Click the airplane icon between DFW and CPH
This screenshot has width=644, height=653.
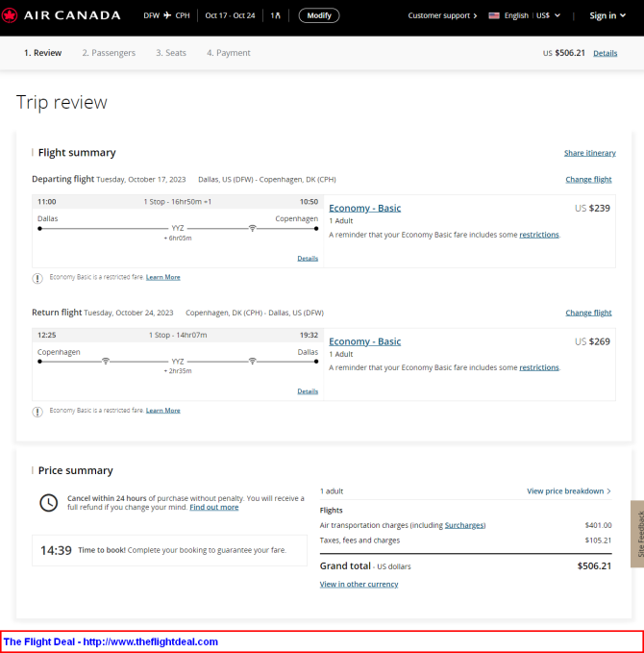[167, 15]
